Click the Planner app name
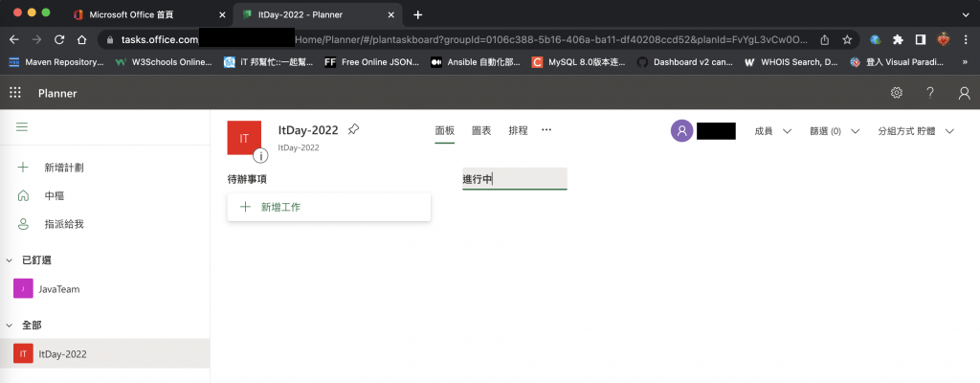 pos(57,93)
